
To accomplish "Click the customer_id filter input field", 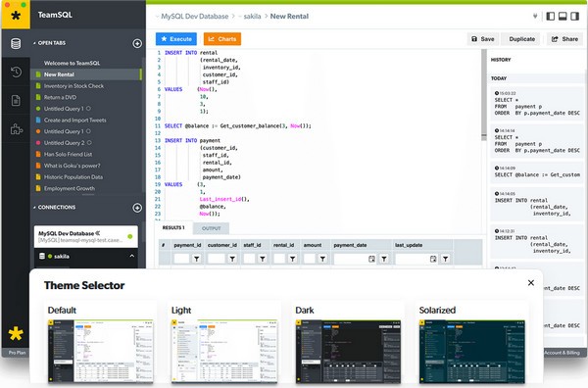I will (217, 259).
